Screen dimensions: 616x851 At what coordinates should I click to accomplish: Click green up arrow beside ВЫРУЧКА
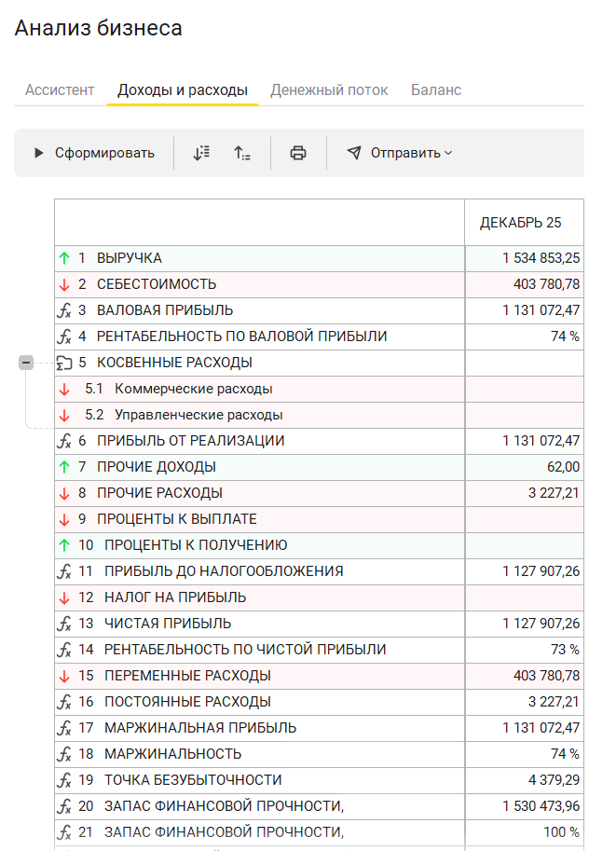pyautogui.click(x=64, y=258)
